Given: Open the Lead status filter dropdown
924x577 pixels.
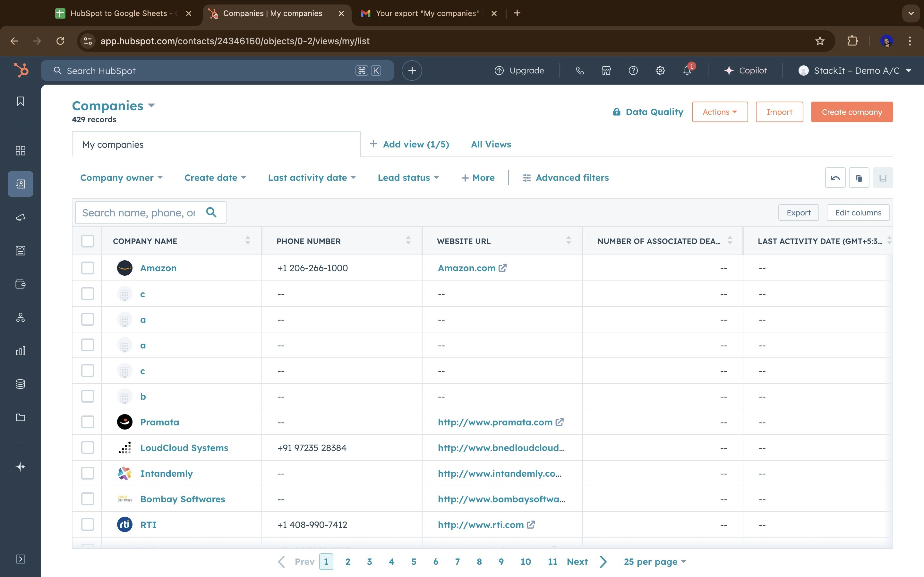Looking at the screenshot, I should click(408, 178).
